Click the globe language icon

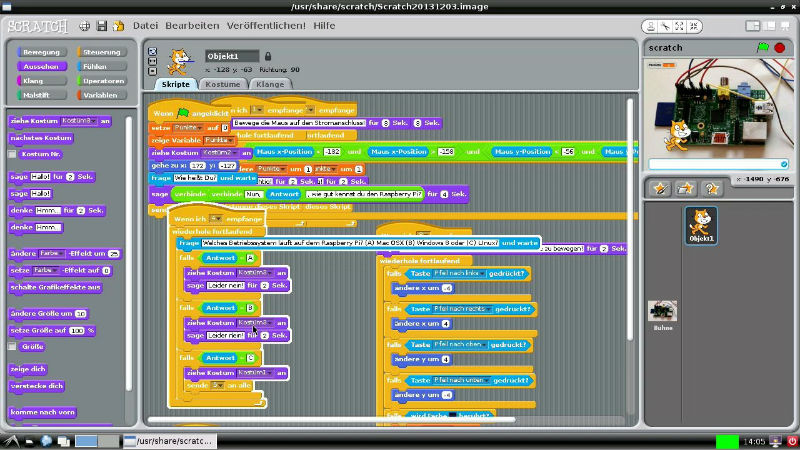(85, 26)
